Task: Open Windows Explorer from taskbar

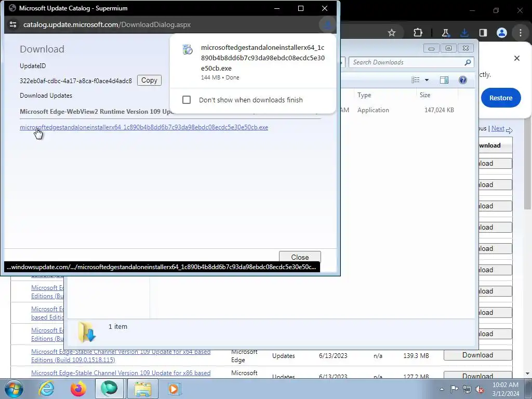Action: coord(142,389)
